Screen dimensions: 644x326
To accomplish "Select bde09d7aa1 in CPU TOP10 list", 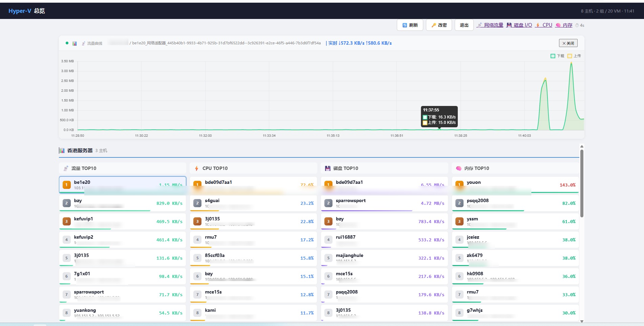I will pos(253,185).
